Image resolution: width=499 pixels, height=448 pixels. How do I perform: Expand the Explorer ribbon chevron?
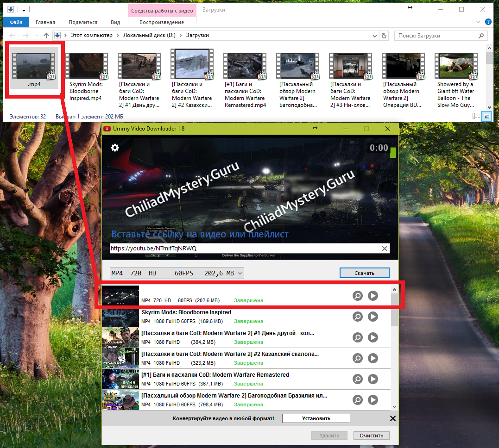pyautogui.click(x=478, y=22)
